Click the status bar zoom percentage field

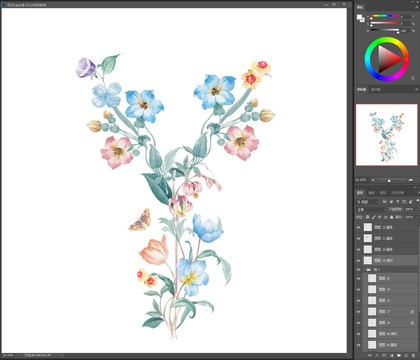(9, 356)
